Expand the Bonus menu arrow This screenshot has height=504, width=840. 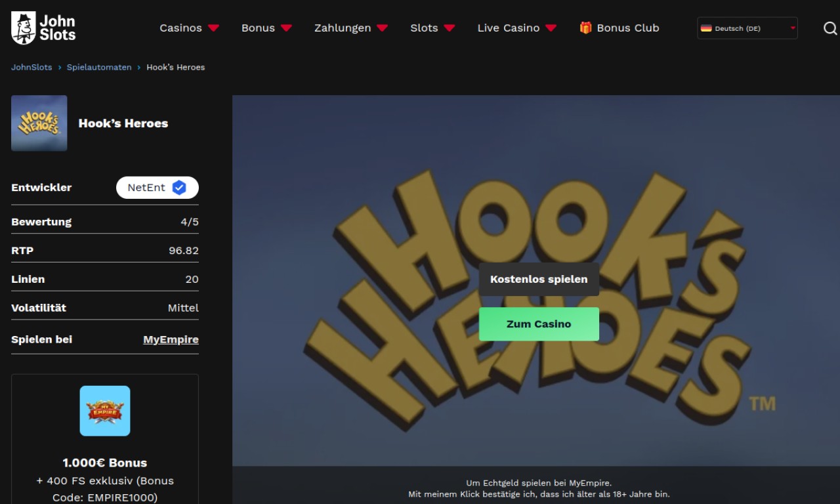pos(286,28)
